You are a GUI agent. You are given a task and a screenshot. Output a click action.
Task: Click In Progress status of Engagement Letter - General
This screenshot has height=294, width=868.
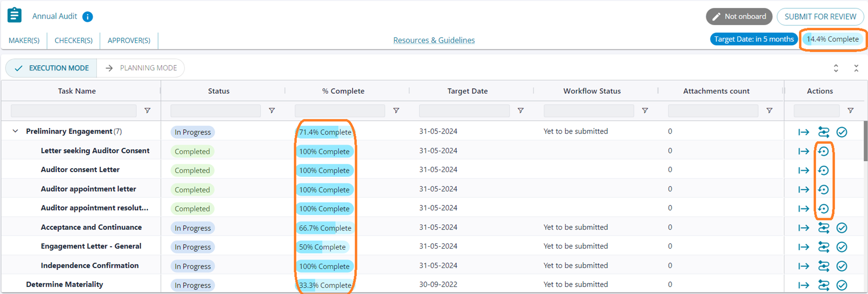coord(193,247)
